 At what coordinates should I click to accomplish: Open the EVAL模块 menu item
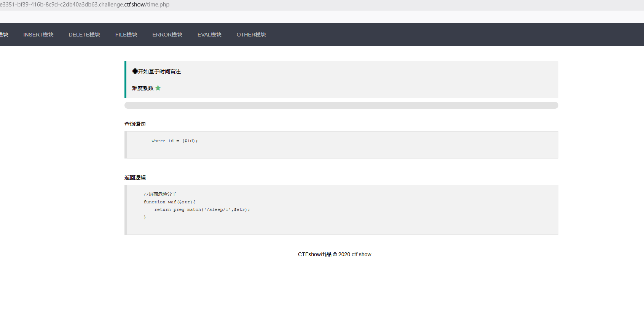pyautogui.click(x=209, y=35)
